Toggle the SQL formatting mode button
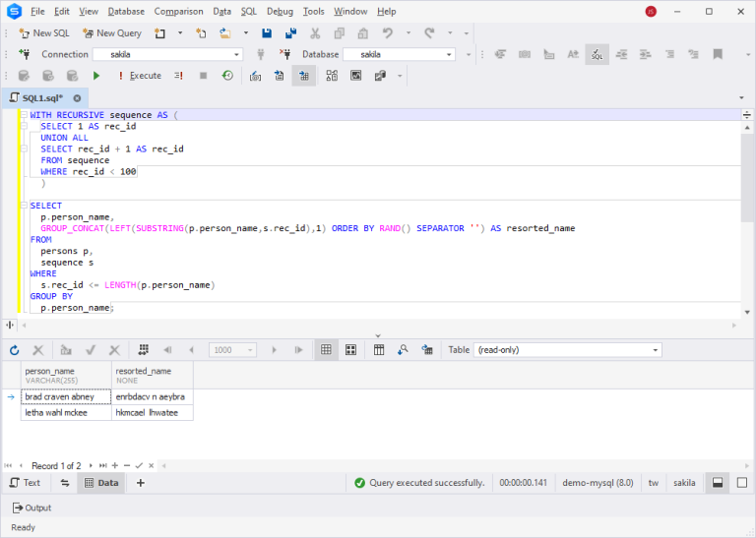Image resolution: width=756 pixels, height=538 pixels. [597, 54]
